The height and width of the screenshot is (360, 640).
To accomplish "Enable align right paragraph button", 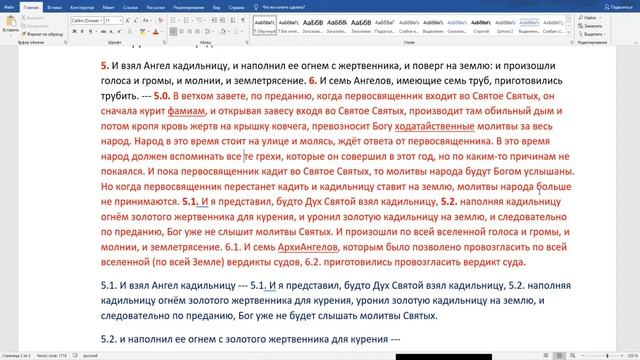I will pos(190,31).
